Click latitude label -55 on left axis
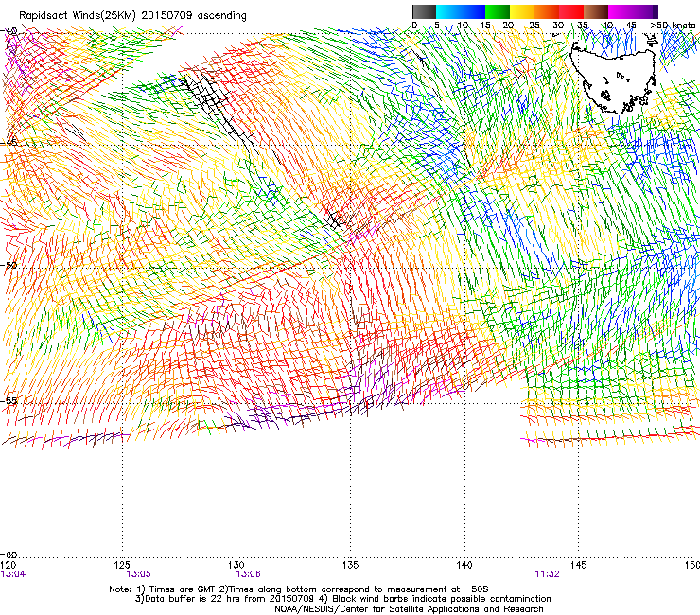Viewport: 700px width, 615px height. pos(9,400)
